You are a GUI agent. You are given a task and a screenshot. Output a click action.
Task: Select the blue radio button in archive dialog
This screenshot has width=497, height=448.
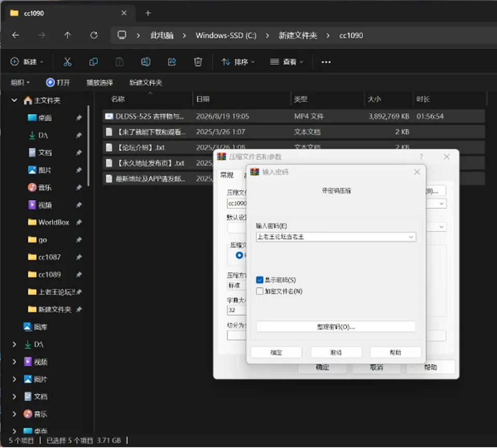[239, 255]
